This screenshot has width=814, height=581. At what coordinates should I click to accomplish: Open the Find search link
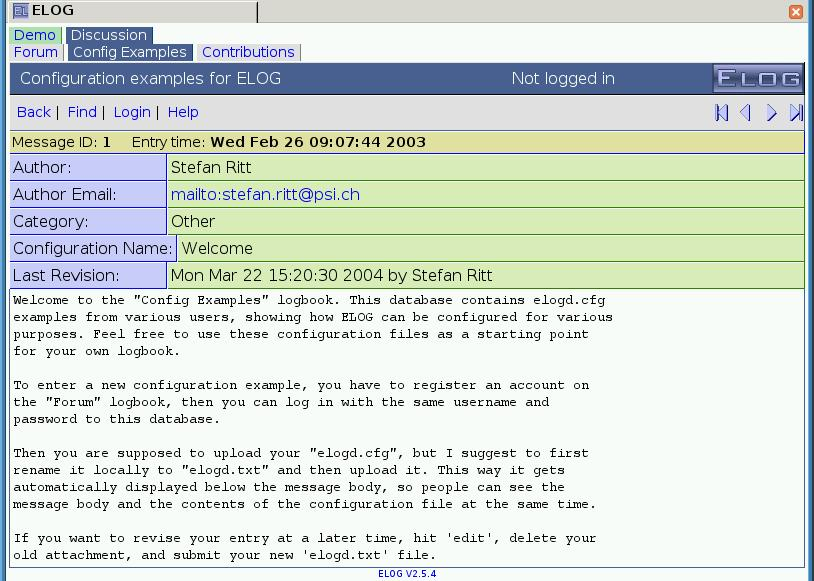coord(82,112)
